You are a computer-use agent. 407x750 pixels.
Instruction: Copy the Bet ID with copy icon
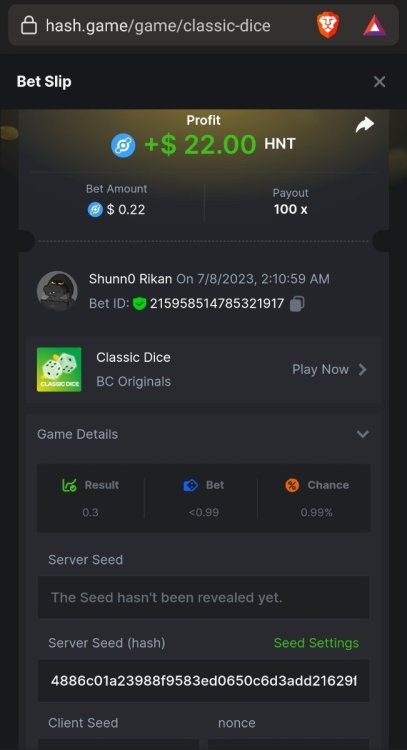click(297, 304)
